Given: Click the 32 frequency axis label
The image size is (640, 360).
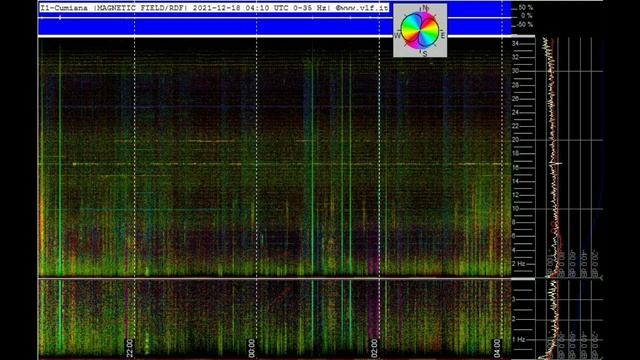Looking at the screenshot, I should pos(515,57).
